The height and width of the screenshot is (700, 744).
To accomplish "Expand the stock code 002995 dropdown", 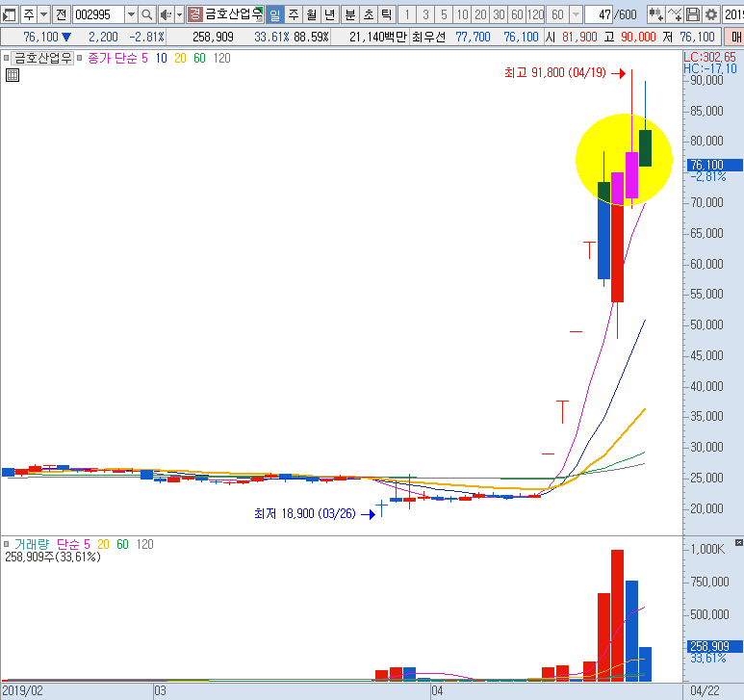I will (x=130, y=14).
